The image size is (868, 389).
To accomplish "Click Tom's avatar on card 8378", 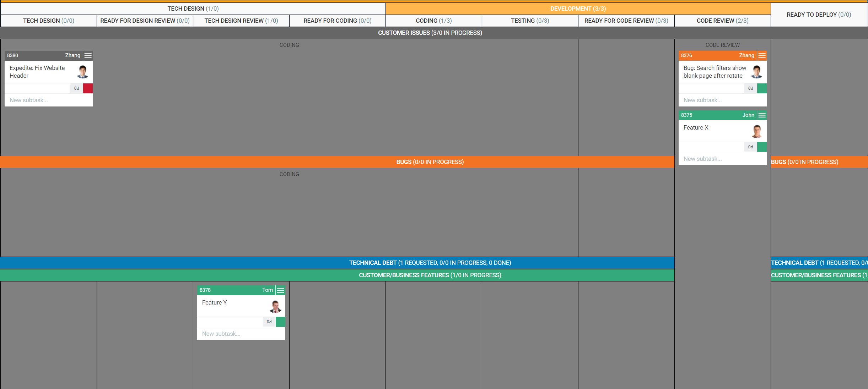I will 275,306.
